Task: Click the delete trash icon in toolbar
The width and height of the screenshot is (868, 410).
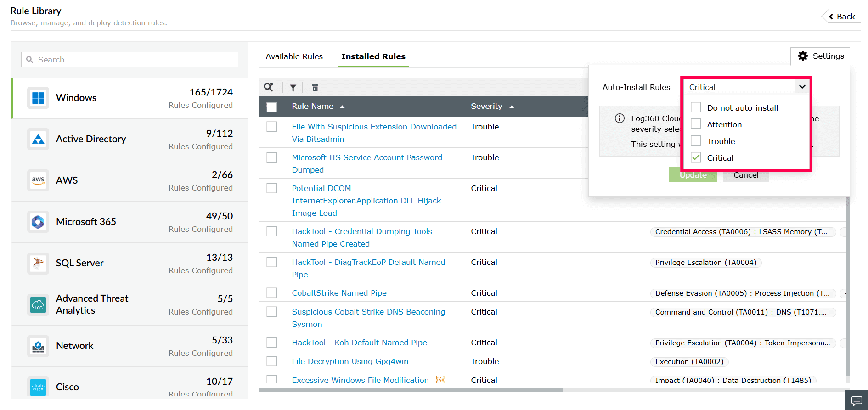Action: point(315,88)
